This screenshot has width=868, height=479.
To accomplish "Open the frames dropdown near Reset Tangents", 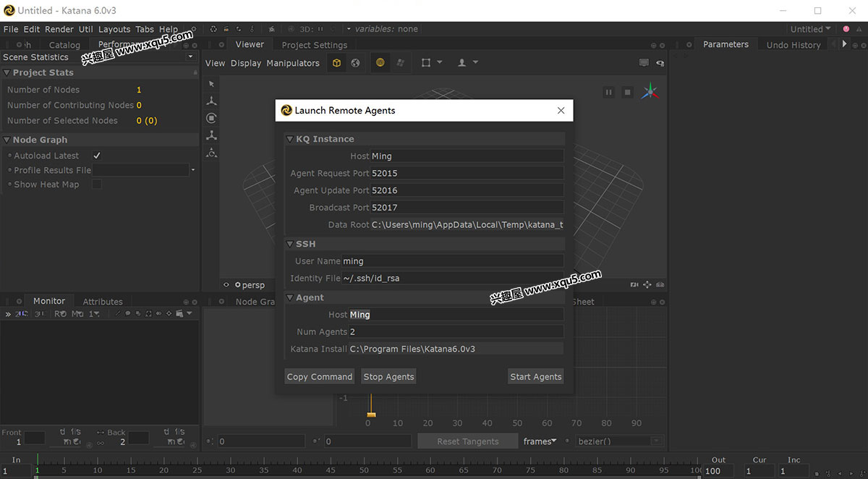I will [540, 441].
